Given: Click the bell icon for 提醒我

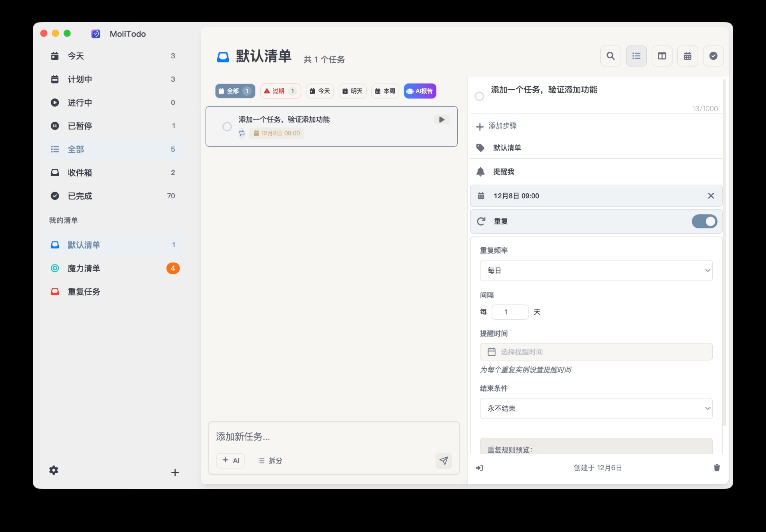Looking at the screenshot, I should (480, 171).
